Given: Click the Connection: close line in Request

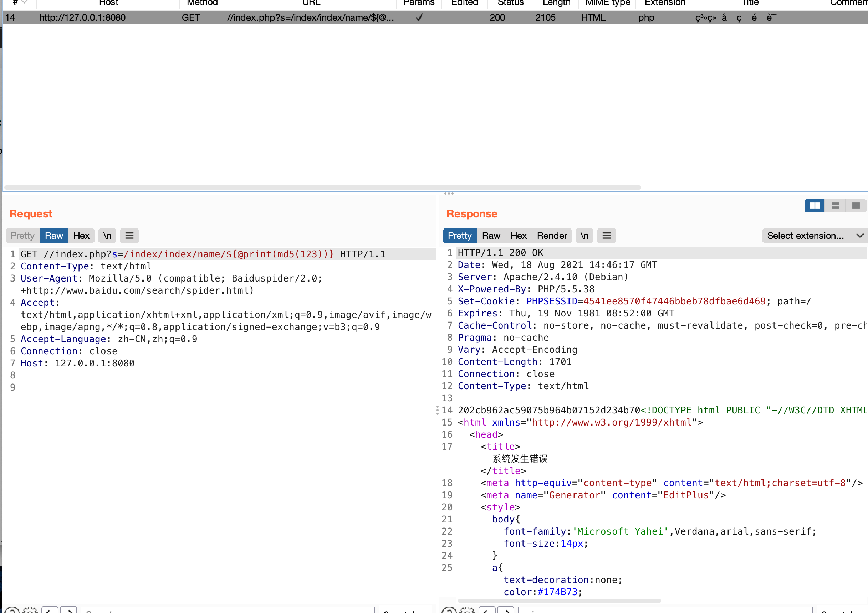Looking at the screenshot, I should tap(69, 351).
